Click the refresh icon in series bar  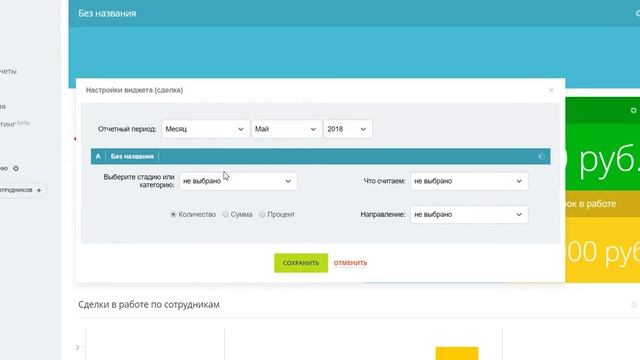pyautogui.click(x=541, y=157)
